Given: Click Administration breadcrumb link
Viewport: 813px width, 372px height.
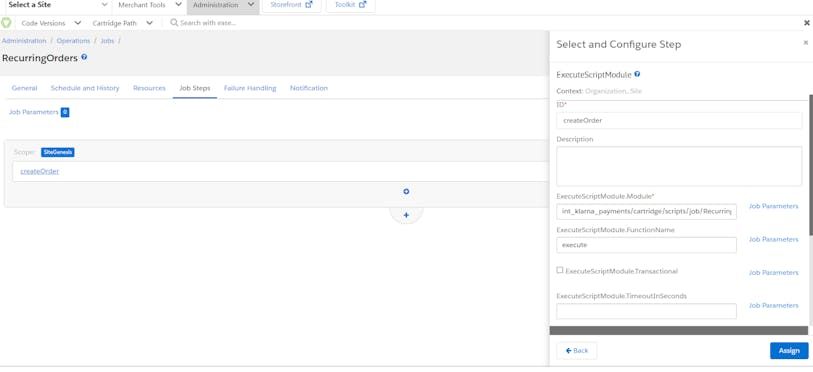Looking at the screenshot, I should [24, 40].
